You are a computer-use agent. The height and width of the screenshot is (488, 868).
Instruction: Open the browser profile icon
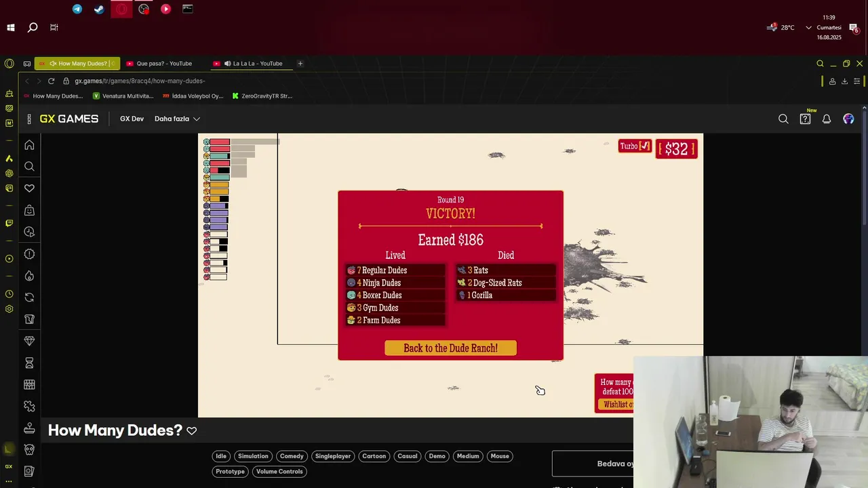[832, 81]
